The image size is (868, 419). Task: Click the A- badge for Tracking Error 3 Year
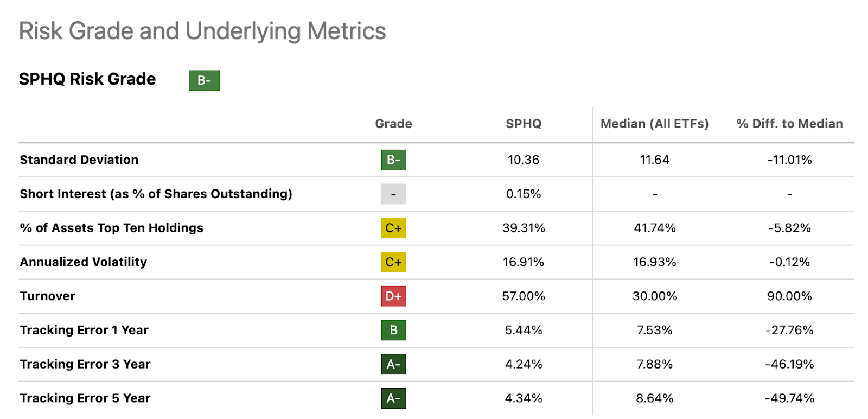point(393,364)
